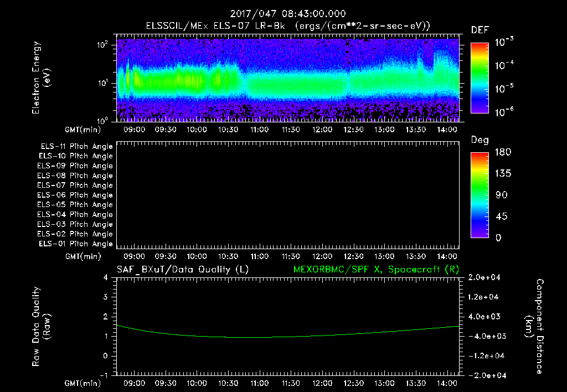Click the plot title timestamp 2017/047 08:43:00.000
Screen dimensions: 567x392
[x=288, y=14]
